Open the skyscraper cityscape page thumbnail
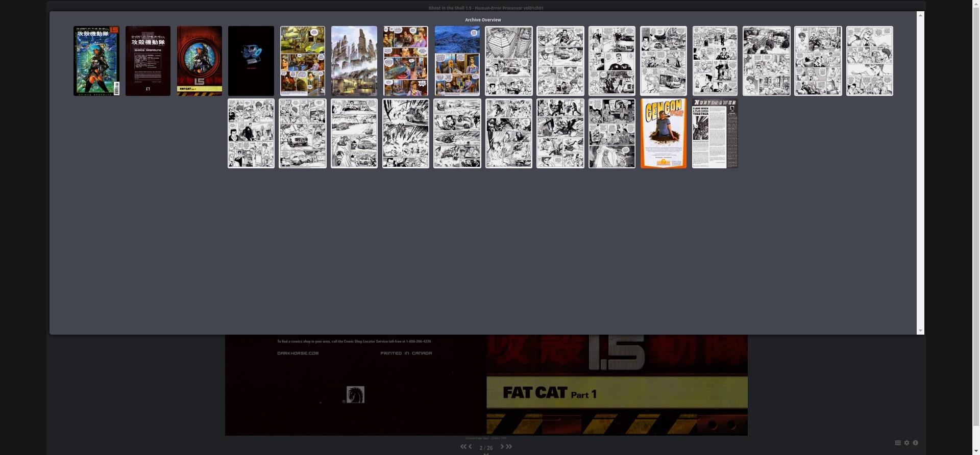 pos(354,61)
